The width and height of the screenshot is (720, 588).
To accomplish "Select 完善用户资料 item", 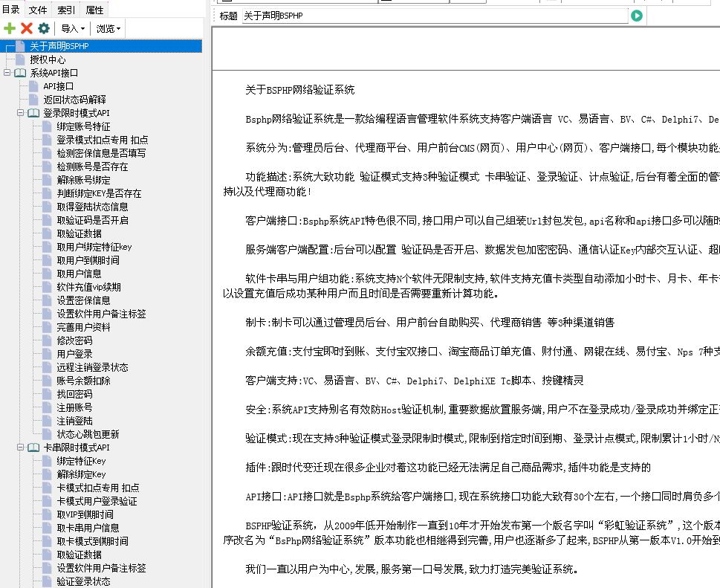I will click(x=83, y=327).
